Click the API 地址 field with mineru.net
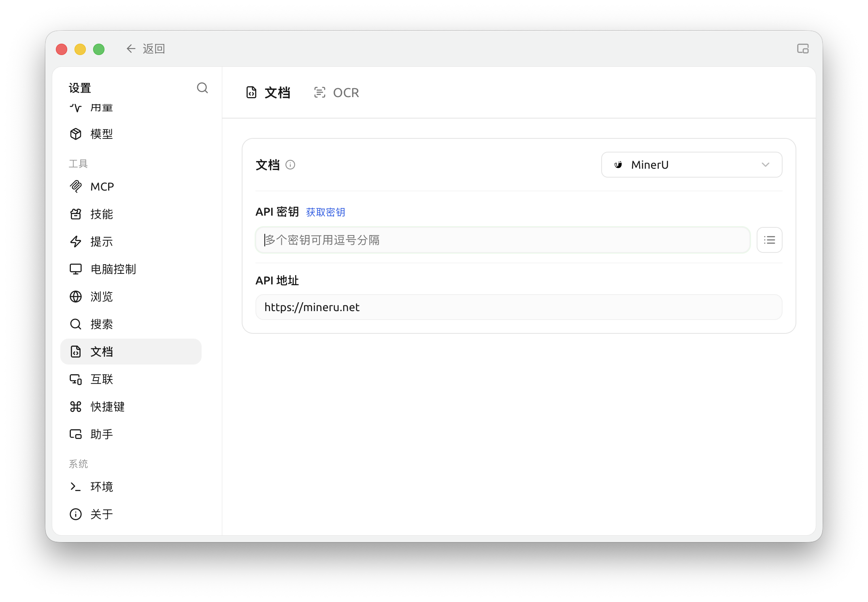The height and width of the screenshot is (602, 868). tap(519, 307)
